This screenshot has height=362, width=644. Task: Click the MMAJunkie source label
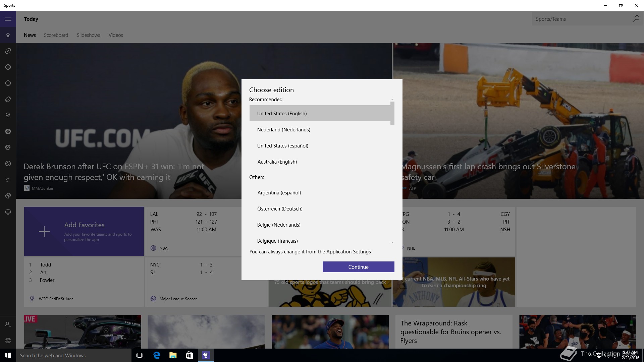click(x=42, y=188)
